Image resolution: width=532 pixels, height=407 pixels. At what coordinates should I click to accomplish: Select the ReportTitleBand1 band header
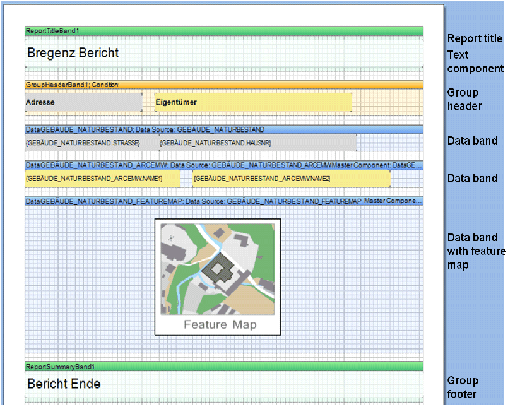pyautogui.click(x=223, y=30)
